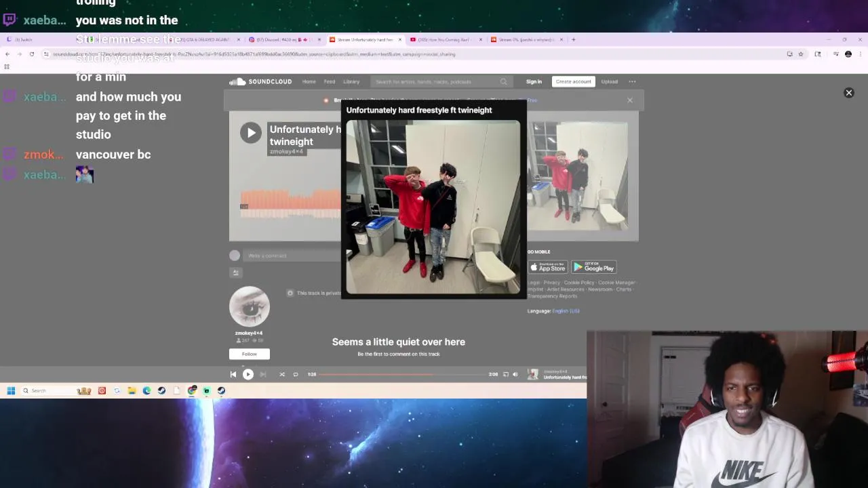Open the Transparency Reports link
The width and height of the screenshot is (868, 488).
[x=552, y=296]
